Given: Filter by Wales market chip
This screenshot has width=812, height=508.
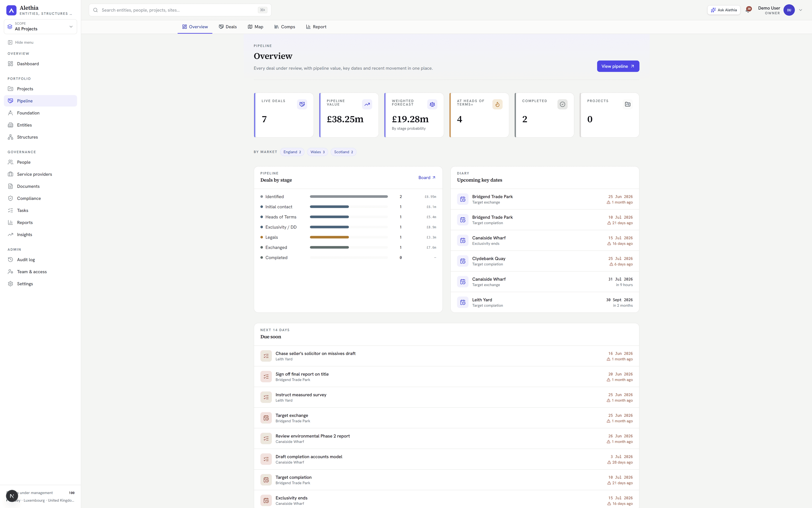Looking at the screenshot, I should (x=317, y=152).
